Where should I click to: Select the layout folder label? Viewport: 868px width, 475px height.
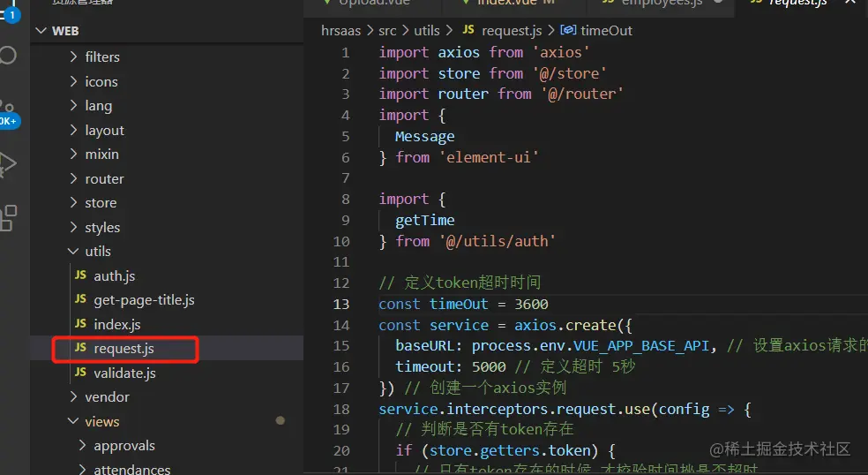[105, 131]
